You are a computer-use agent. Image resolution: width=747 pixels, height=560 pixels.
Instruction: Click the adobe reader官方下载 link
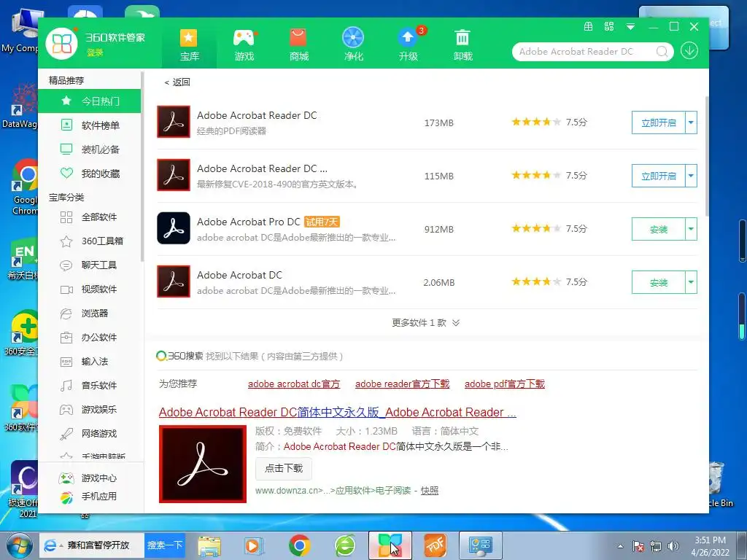tap(402, 384)
